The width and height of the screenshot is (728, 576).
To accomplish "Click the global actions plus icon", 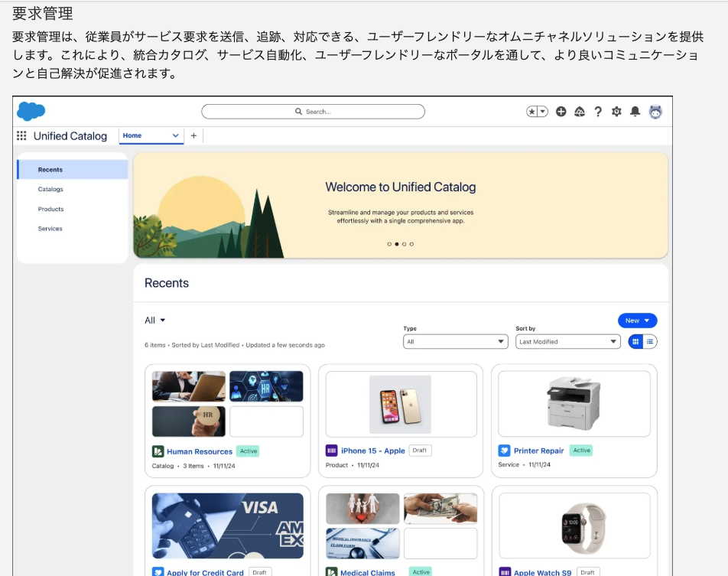I will (x=561, y=112).
